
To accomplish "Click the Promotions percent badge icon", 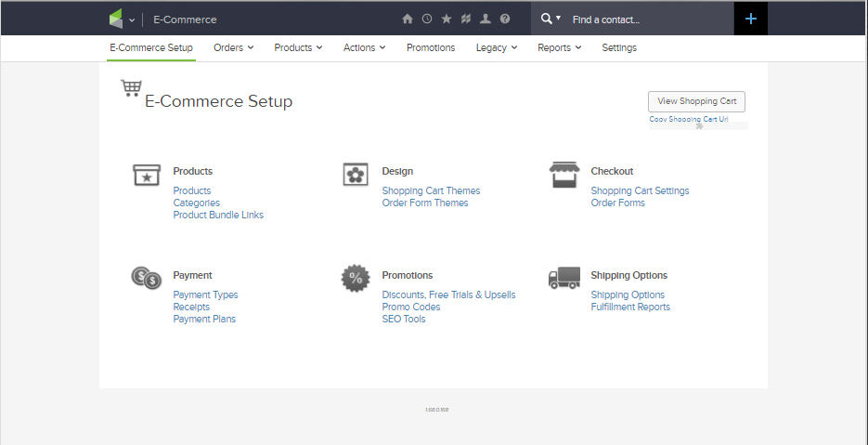I will (356, 278).
